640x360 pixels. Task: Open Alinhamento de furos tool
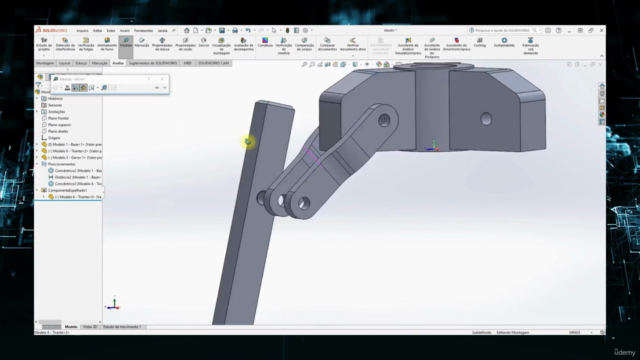pos(107,45)
